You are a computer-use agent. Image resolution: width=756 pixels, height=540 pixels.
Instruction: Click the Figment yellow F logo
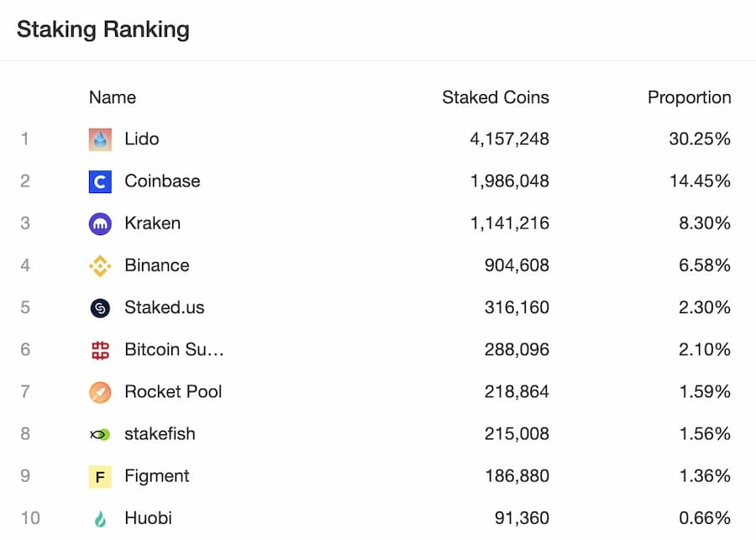[100, 476]
